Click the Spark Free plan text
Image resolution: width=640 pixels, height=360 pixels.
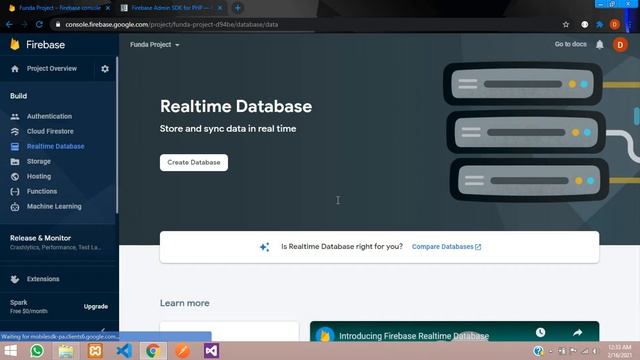[x=29, y=307]
